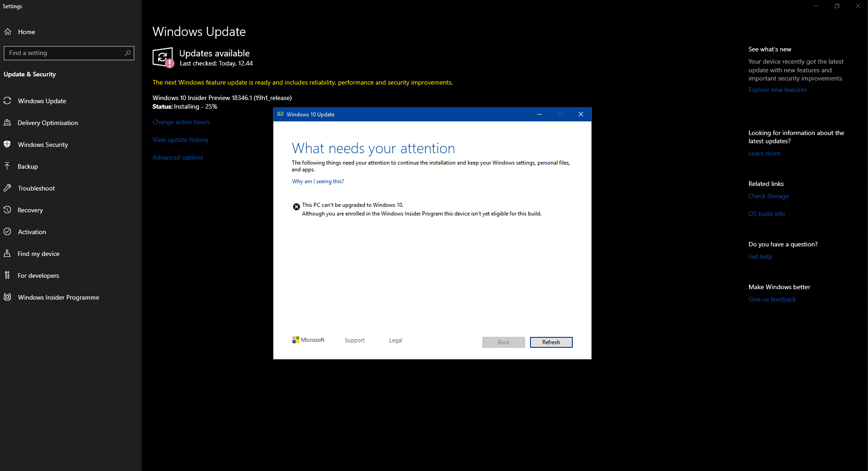Image resolution: width=868 pixels, height=471 pixels.
Task: Open Explore new features link
Action: click(778, 90)
